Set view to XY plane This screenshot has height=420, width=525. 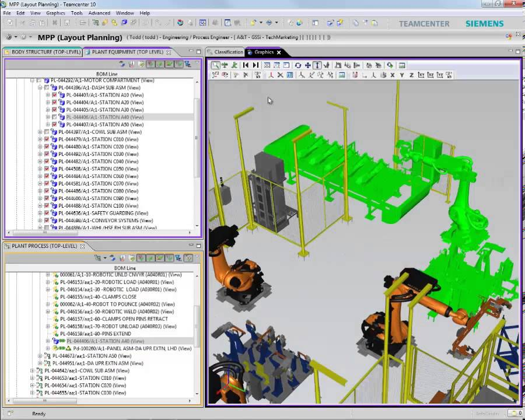click(x=421, y=75)
